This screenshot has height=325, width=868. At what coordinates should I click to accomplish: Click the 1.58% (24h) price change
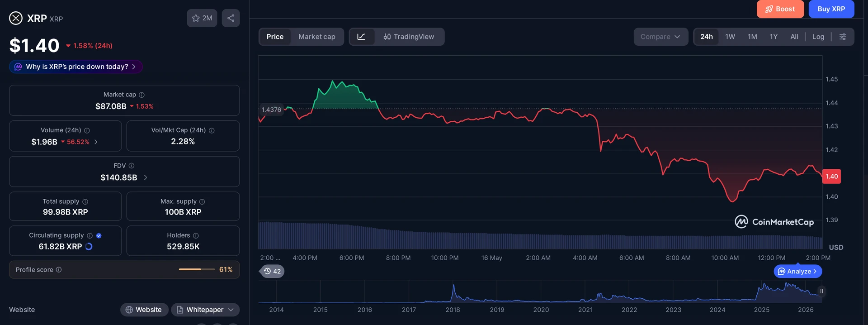89,46
